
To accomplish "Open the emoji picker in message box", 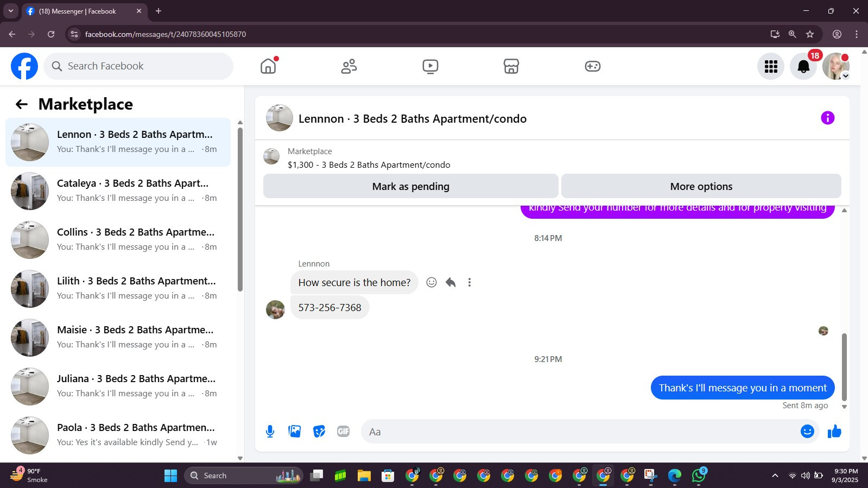I will coord(807,432).
